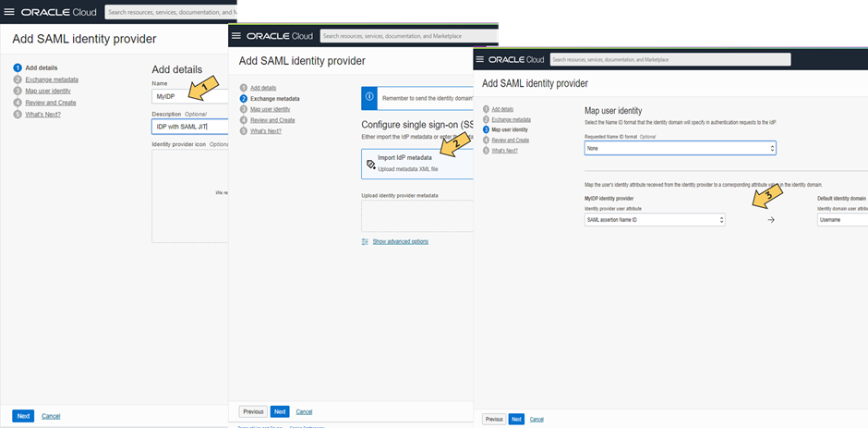
Task: Click Oracle Cloud logo in Exchange metadata window
Action: point(280,35)
